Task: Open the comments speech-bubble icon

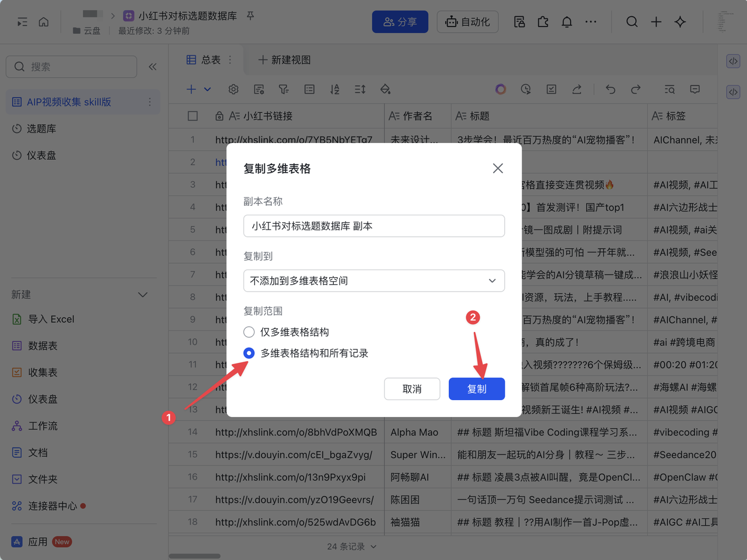Action: coord(694,89)
